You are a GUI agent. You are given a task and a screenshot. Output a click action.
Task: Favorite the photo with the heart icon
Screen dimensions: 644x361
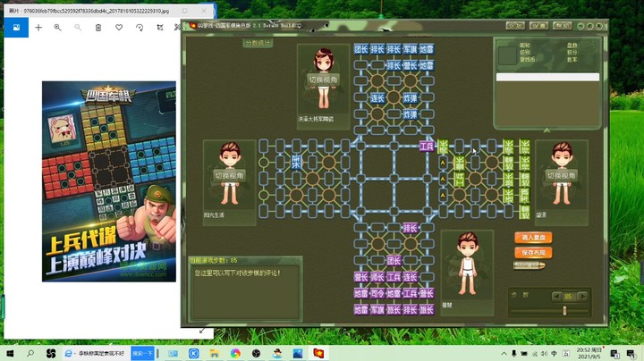(x=119, y=28)
